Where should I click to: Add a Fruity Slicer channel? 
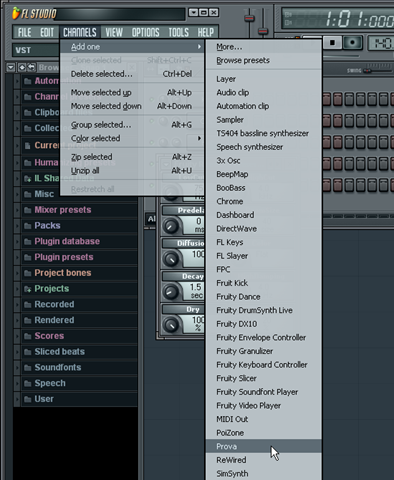pos(263,378)
